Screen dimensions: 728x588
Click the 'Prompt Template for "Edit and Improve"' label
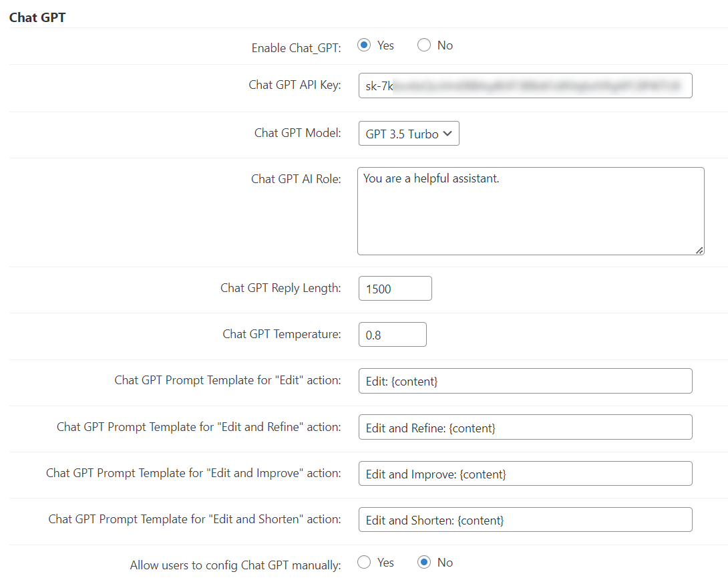(194, 473)
